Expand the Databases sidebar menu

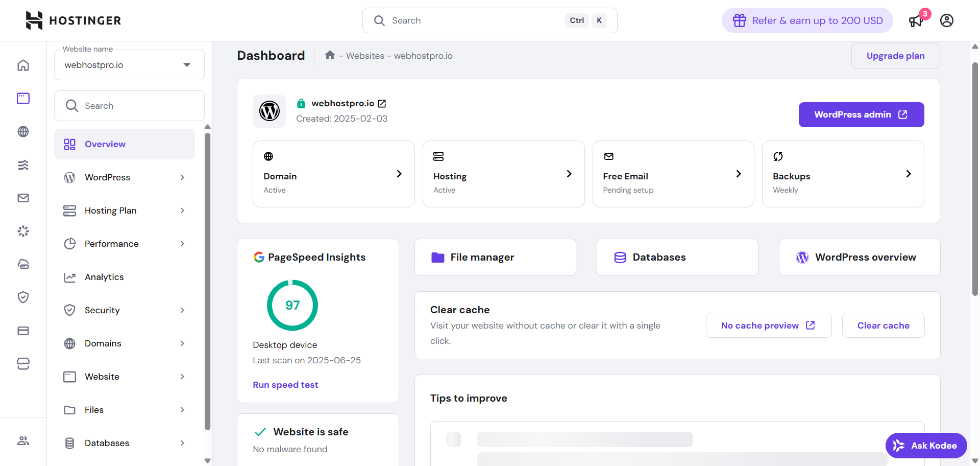pos(125,443)
